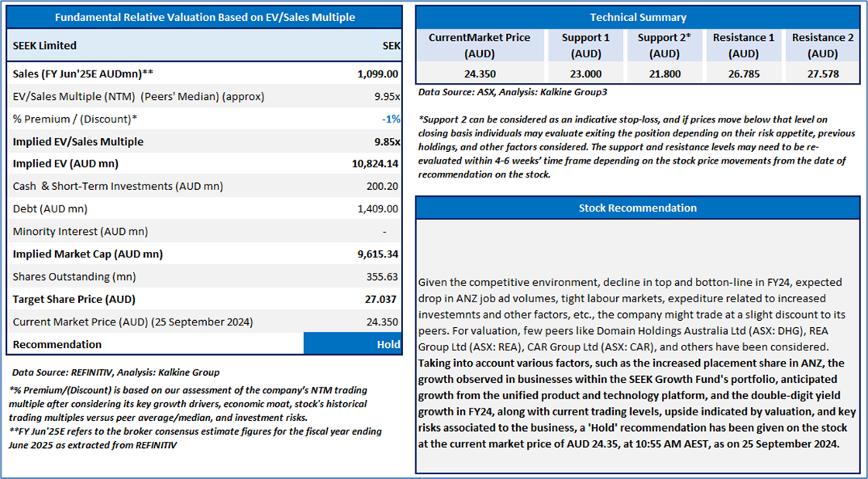
Task: Click the Support 1 value '23.000'
Action: coord(585,73)
